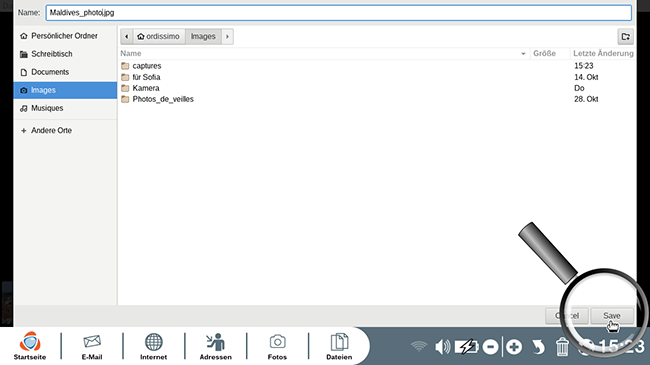Expand Andere Orte locations
Viewport: 650px width, 365px height.
point(65,131)
